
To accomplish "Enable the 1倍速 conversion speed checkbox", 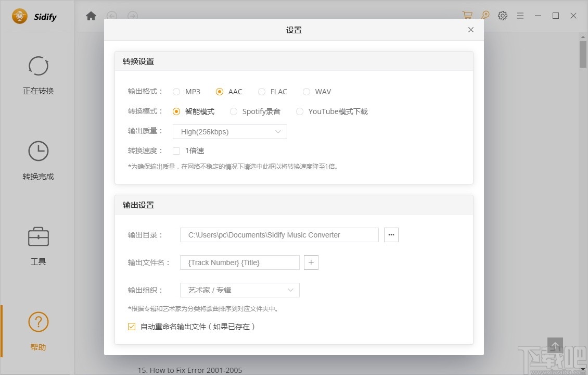I will tap(176, 151).
